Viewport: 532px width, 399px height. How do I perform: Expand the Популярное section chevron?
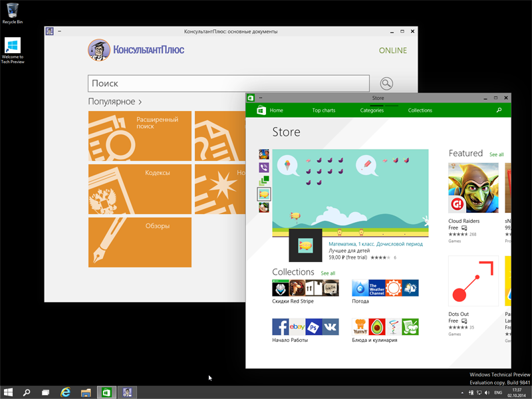tap(140, 102)
